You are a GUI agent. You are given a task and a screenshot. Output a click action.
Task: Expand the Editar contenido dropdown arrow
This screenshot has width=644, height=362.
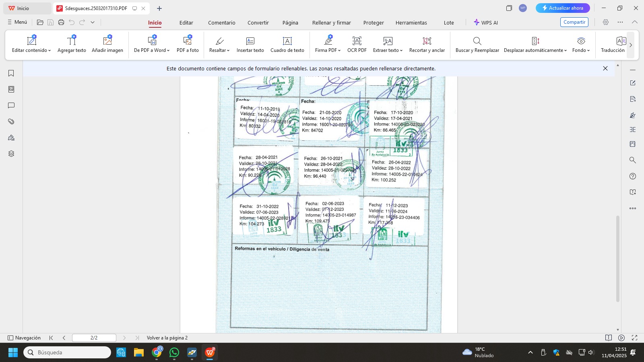click(x=50, y=51)
